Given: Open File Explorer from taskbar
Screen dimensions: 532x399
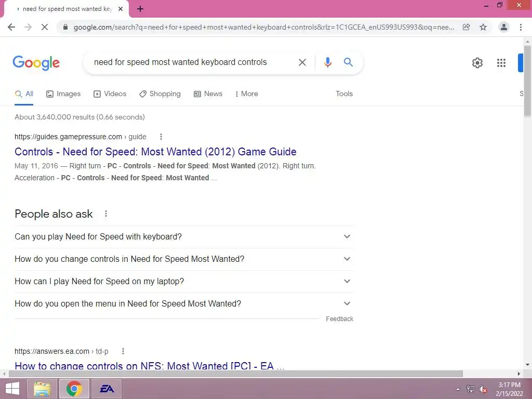Looking at the screenshot, I should coord(42,389).
